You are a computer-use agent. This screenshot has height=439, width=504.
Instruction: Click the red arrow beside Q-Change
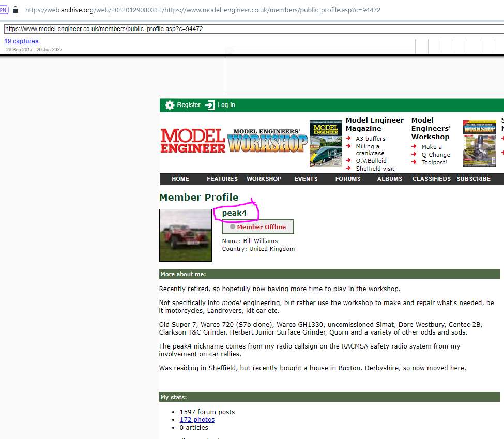tap(414, 154)
